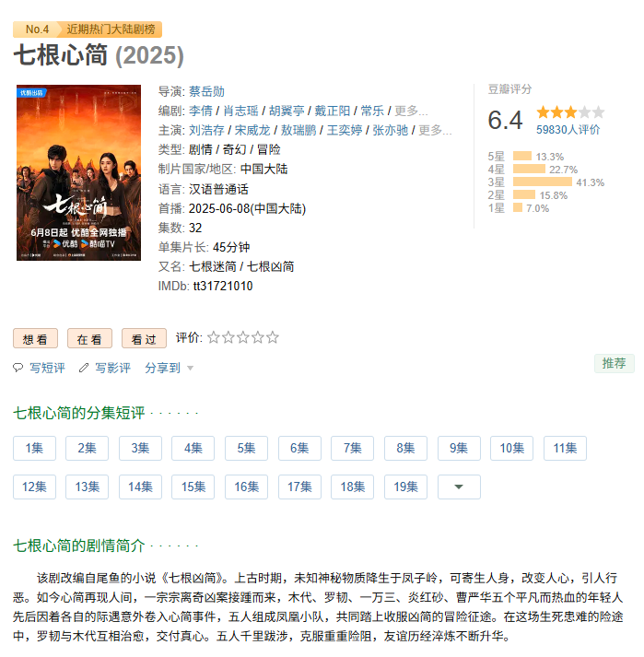This screenshot has width=644, height=657.
Task: Open episode 1集 short reviews
Action: pos(34,449)
